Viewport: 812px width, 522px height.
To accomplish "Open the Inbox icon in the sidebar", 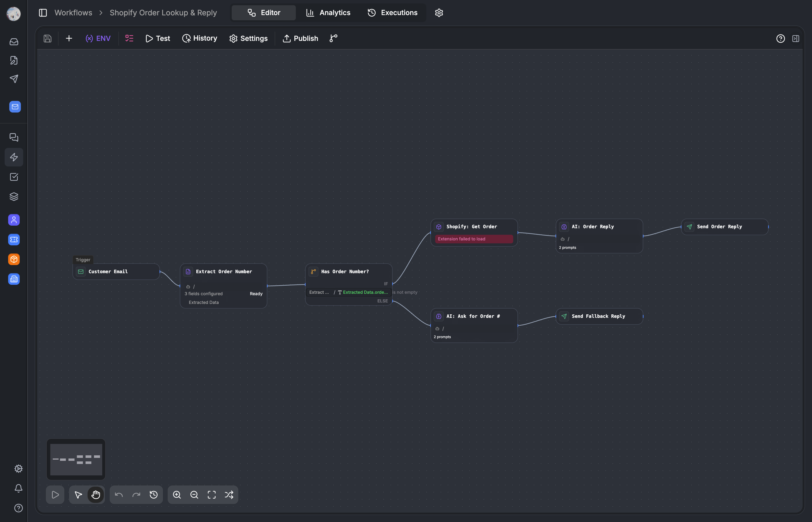I will coord(14,42).
